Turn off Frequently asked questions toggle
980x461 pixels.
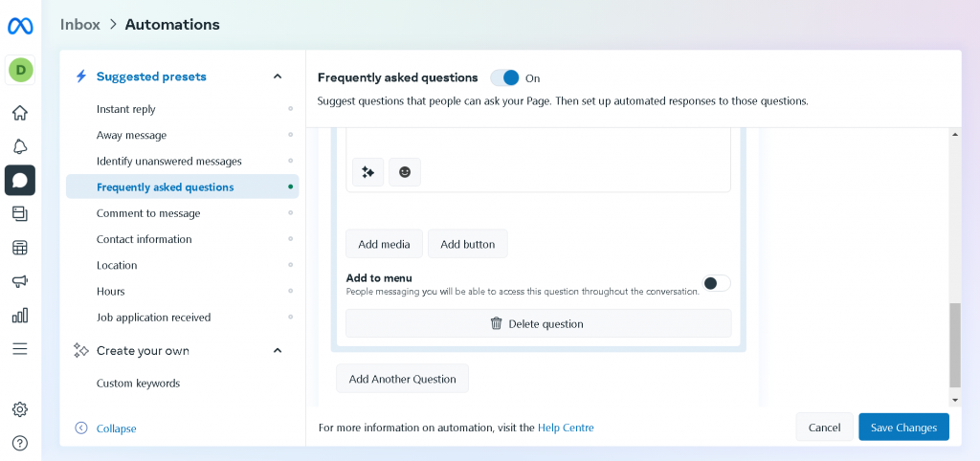coord(505,77)
